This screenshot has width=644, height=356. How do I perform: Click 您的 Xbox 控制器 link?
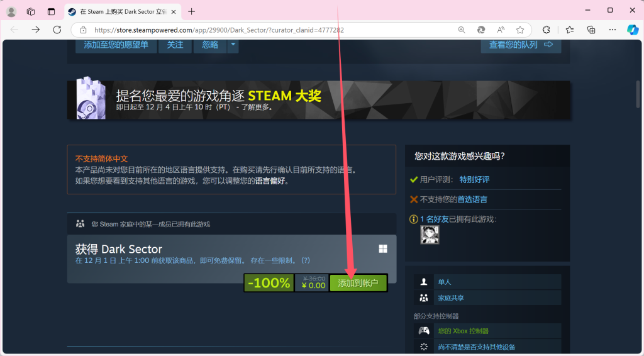tap(464, 331)
